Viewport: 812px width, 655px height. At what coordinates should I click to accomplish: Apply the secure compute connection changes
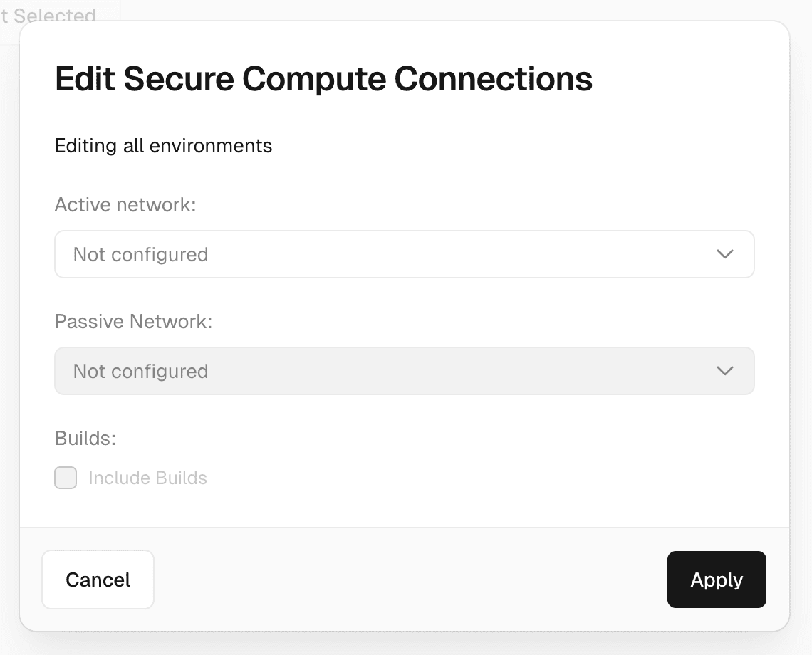tap(717, 580)
